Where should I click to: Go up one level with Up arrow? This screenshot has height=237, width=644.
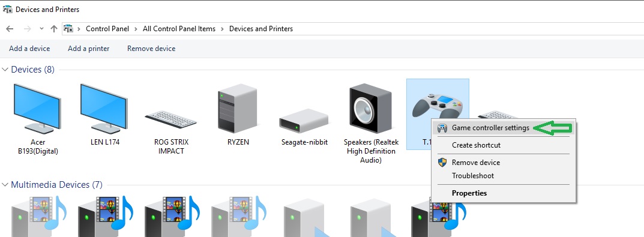(x=54, y=29)
